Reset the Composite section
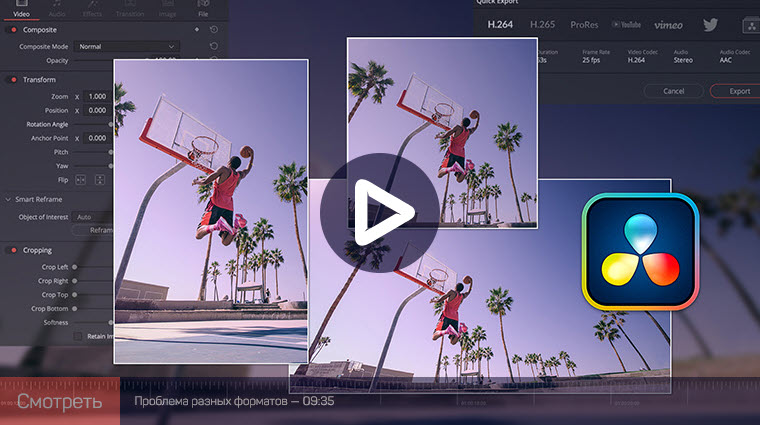The width and height of the screenshot is (760, 425). (214, 30)
